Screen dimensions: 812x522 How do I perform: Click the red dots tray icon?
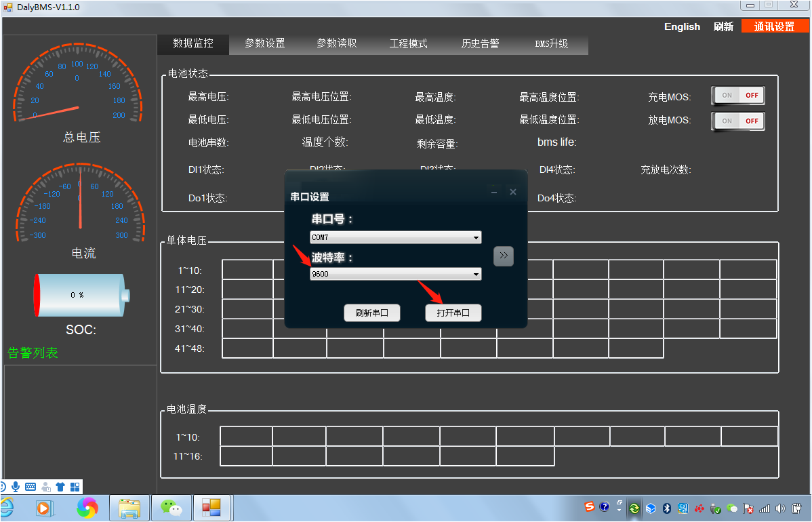[x=699, y=508]
